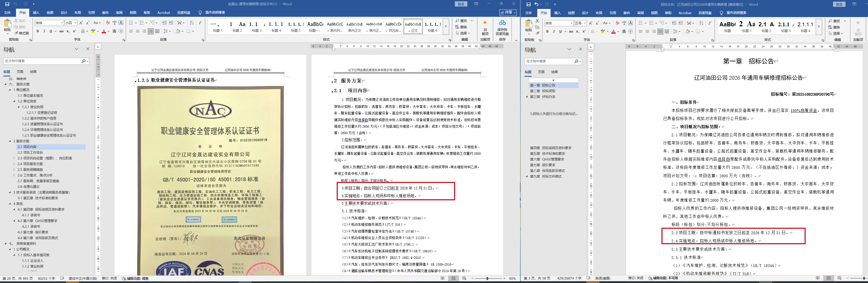Switch to 页面 tab in left navigation pane

(x=20, y=72)
